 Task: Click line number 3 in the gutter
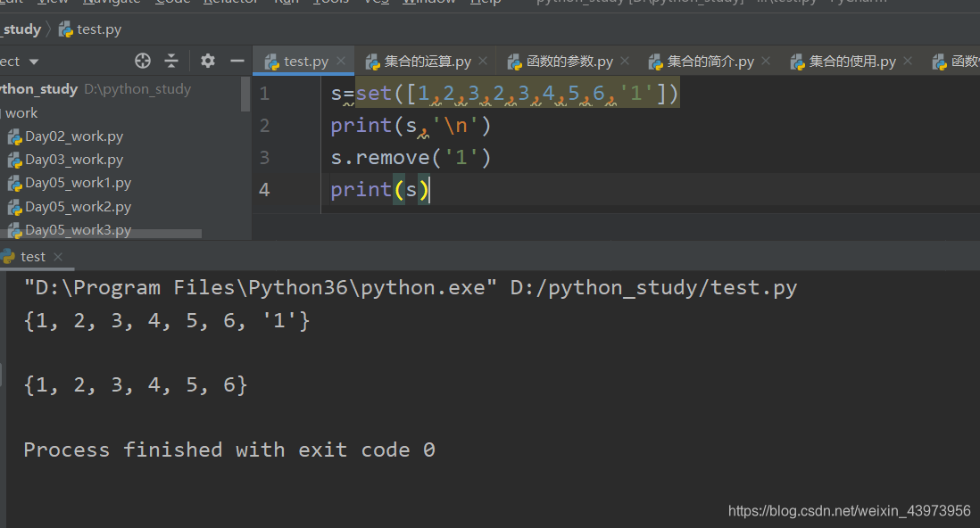(x=264, y=158)
